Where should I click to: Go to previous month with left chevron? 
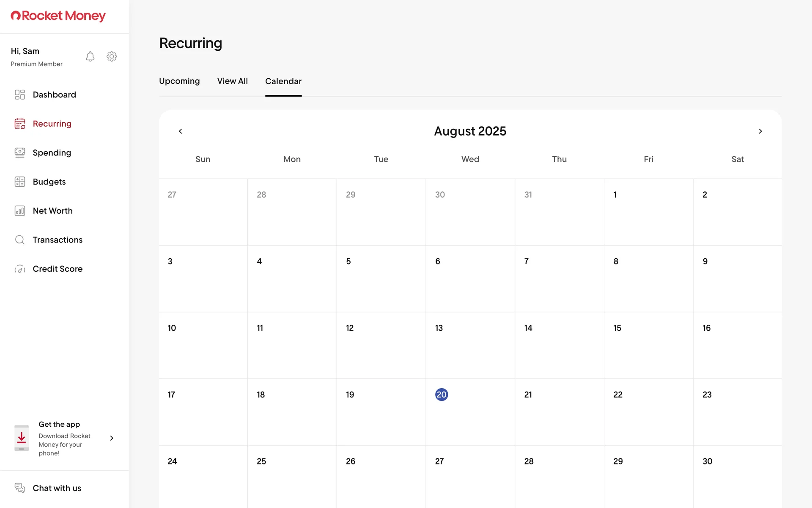click(181, 131)
